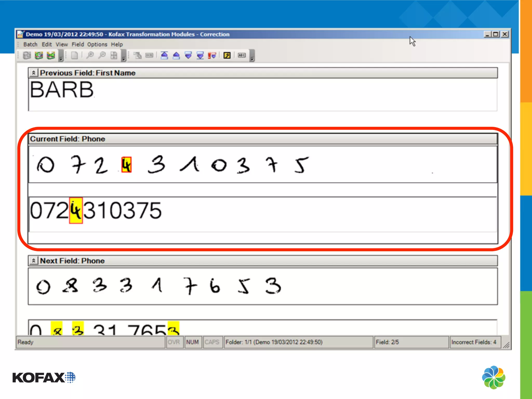Click highlighted handwritten 4 in phone image
The height and width of the screenshot is (399, 532).
pyautogui.click(x=127, y=165)
